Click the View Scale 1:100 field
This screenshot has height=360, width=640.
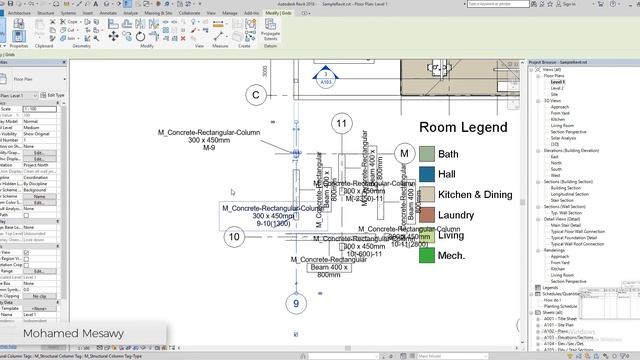(x=40, y=109)
